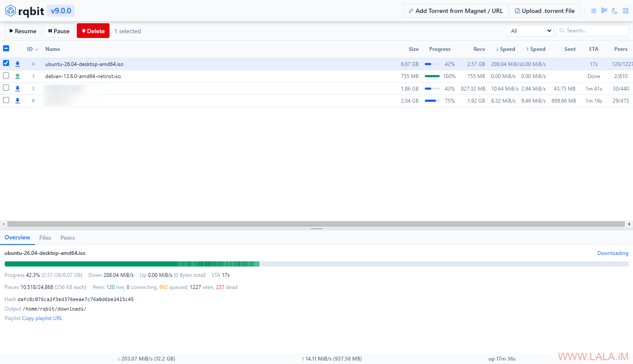The image size is (633, 364).
Task: Resume the selected torrent
Action: pyautogui.click(x=23, y=31)
